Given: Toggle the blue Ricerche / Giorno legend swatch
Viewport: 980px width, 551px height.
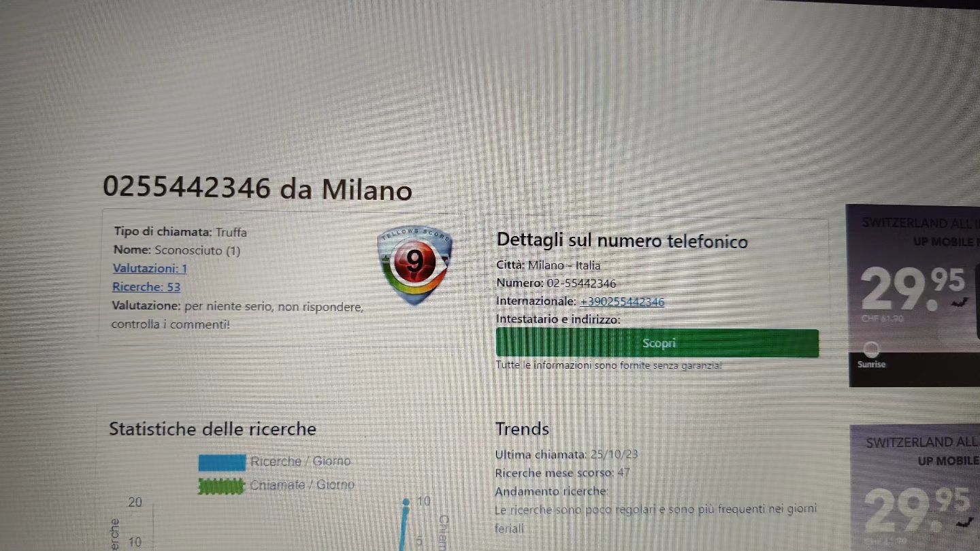Looking at the screenshot, I should [222, 463].
